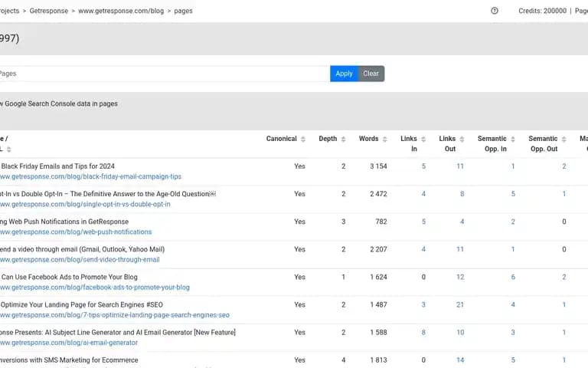Select words count 782

(x=381, y=222)
